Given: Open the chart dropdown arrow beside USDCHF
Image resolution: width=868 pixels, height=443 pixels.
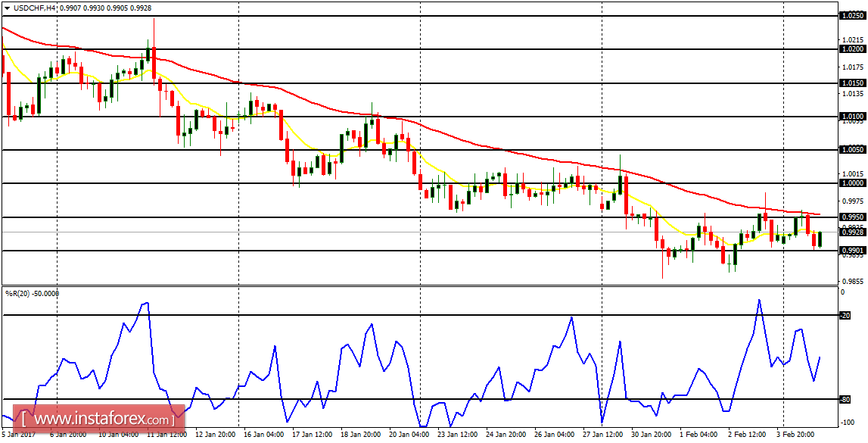Looking at the screenshot, I should pos(8,8).
